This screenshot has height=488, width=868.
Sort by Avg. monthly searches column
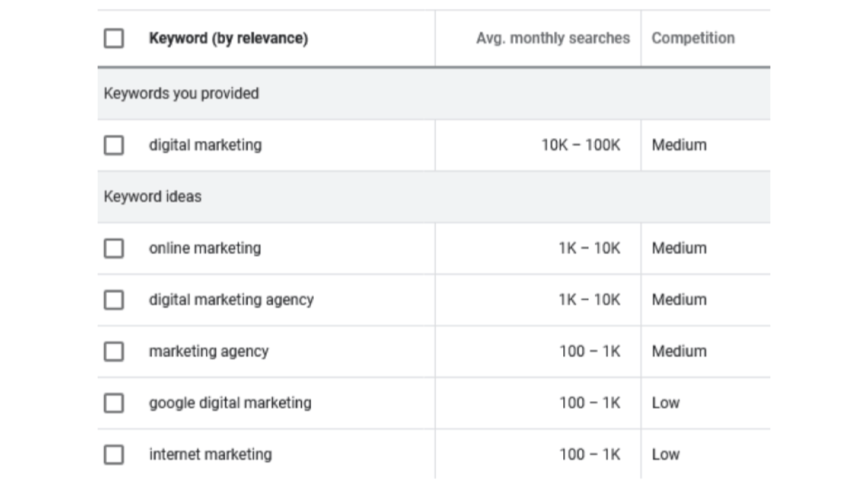553,38
